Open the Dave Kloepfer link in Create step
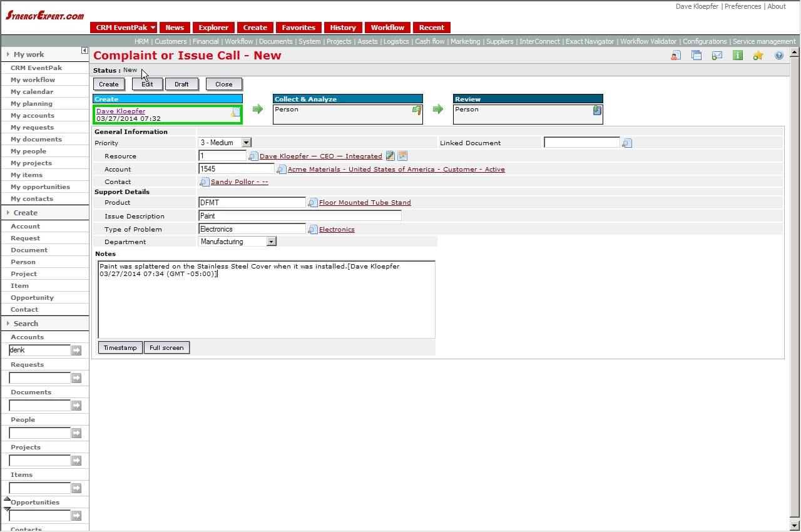 121,111
